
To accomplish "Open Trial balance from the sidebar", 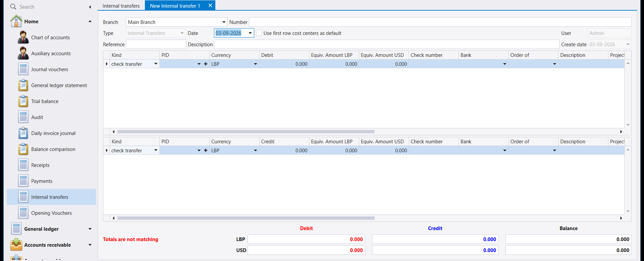I will [x=45, y=101].
